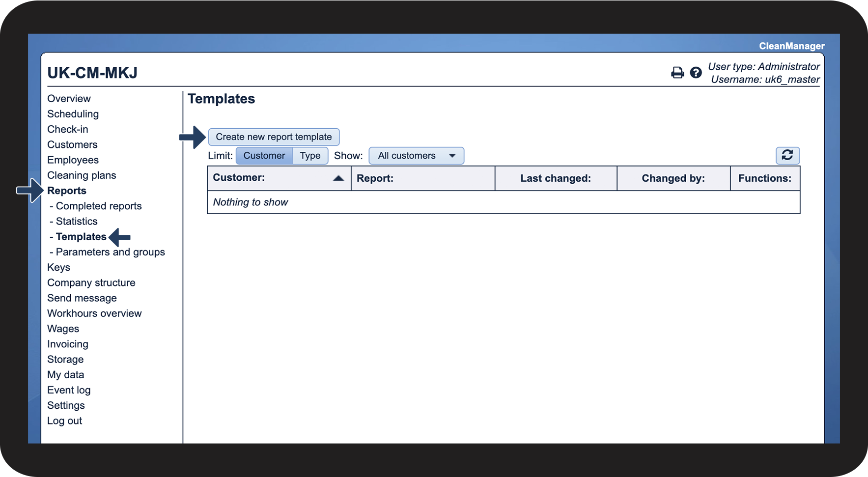Limit templates by Type
The image size is (868, 477).
pyautogui.click(x=310, y=156)
